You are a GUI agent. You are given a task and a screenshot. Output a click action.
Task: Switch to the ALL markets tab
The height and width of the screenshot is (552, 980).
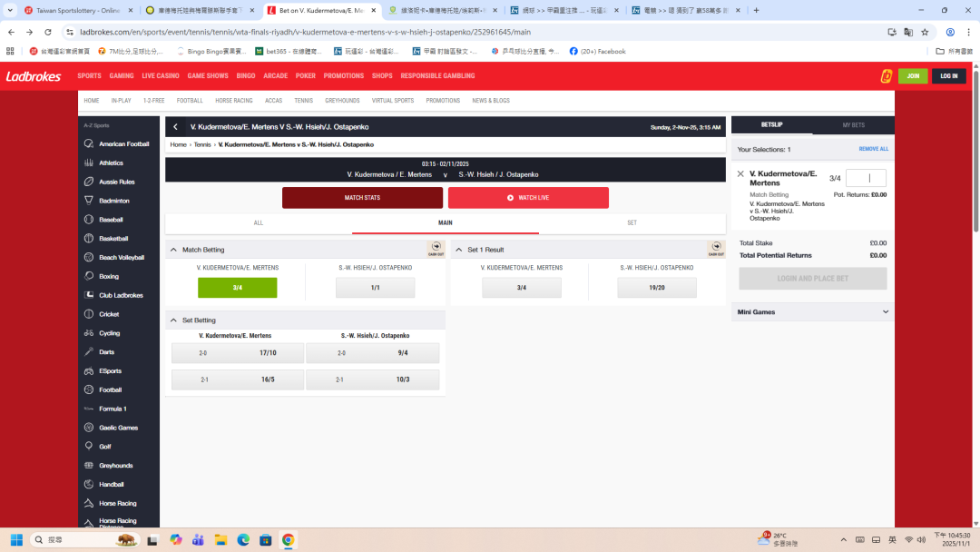pyautogui.click(x=258, y=222)
